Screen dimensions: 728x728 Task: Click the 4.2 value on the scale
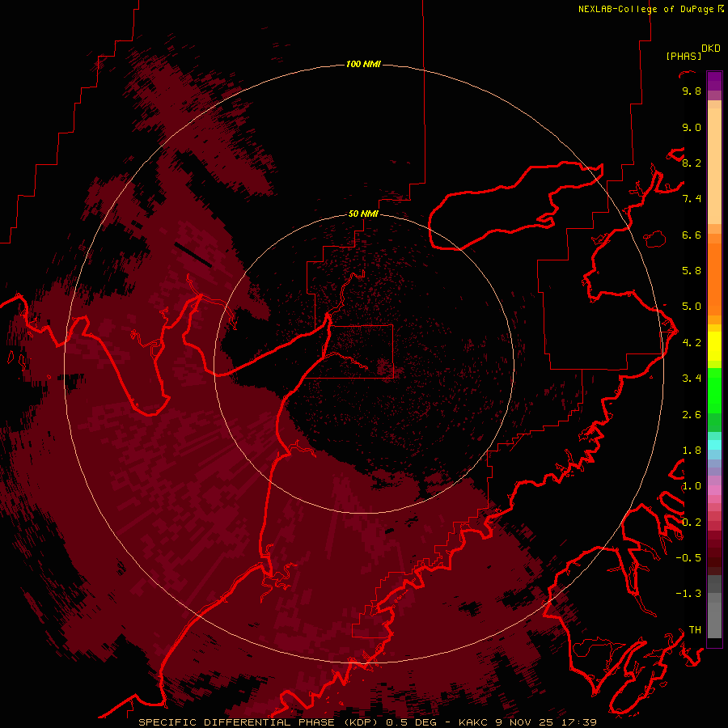[x=692, y=343]
